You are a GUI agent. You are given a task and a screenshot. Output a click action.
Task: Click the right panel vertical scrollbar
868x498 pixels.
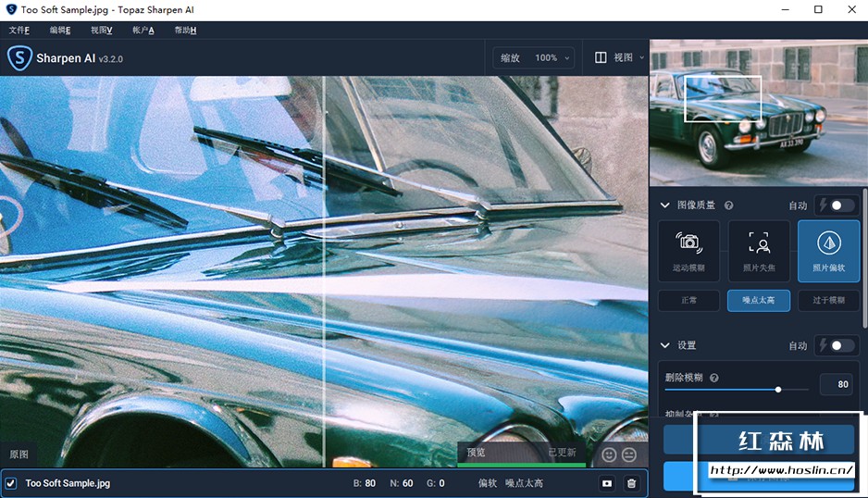[x=864, y=260]
